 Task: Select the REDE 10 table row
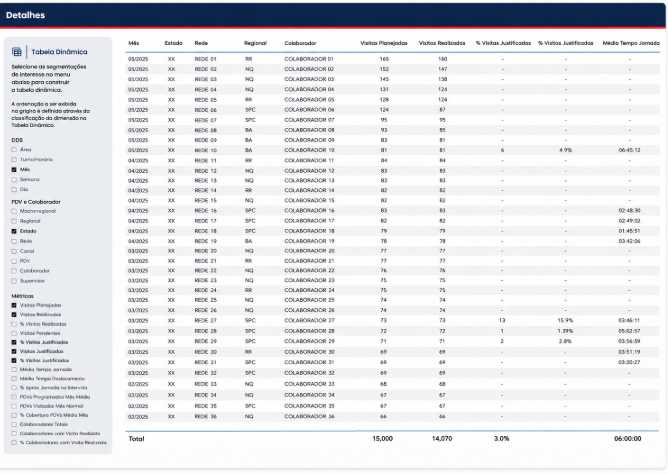392,150
